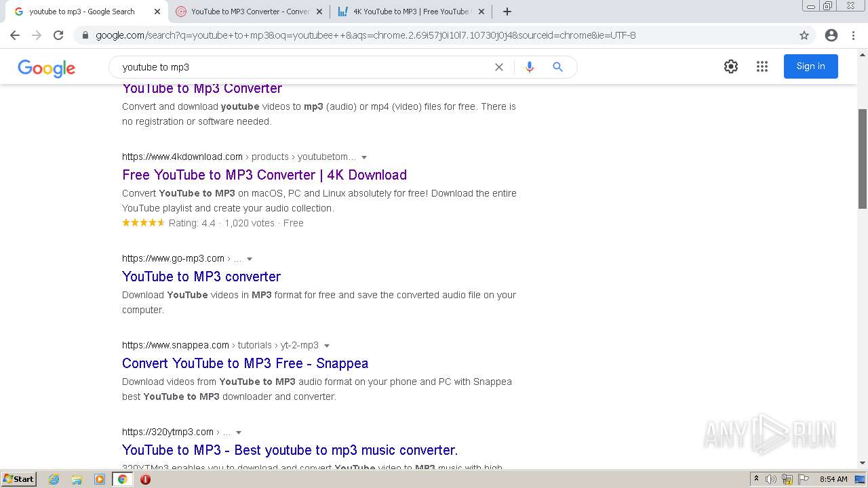Viewport: 868px width, 488px height.
Task: Open 'Convert YouTube to MP3 Free - Snappea'
Action: [245, 363]
